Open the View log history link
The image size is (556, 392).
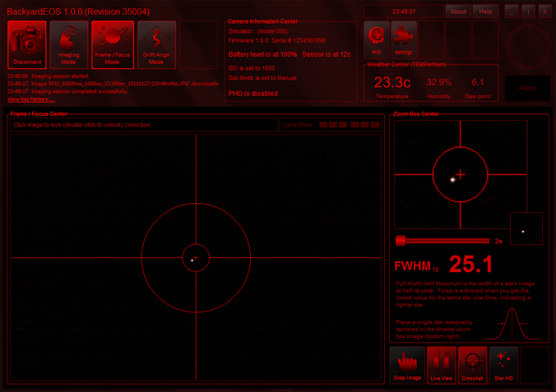(x=28, y=99)
